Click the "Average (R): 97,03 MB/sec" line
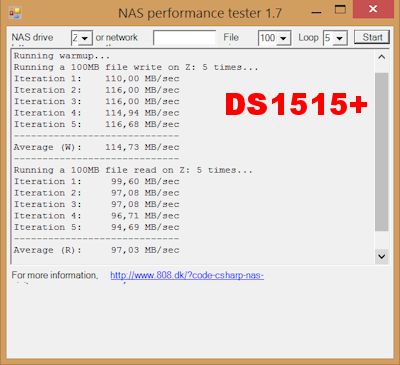This screenshot has height=365, width=400. [x=97, y=250]
